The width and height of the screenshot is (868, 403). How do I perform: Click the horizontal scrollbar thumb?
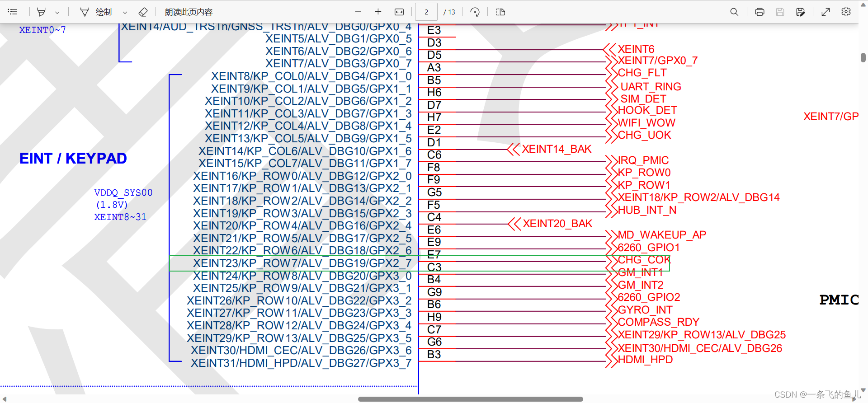coord(470,399)
